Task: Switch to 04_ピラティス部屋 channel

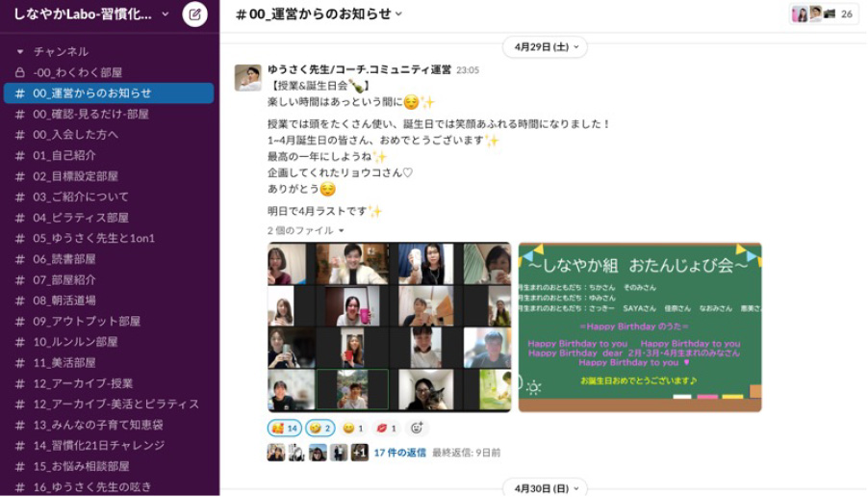Action: click(109, 218)
